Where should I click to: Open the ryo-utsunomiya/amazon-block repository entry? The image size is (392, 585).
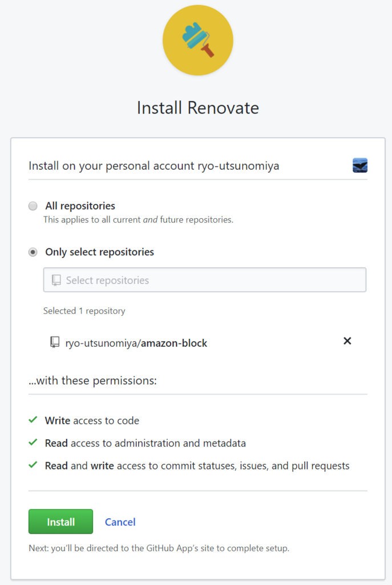[x=136, y=343]
